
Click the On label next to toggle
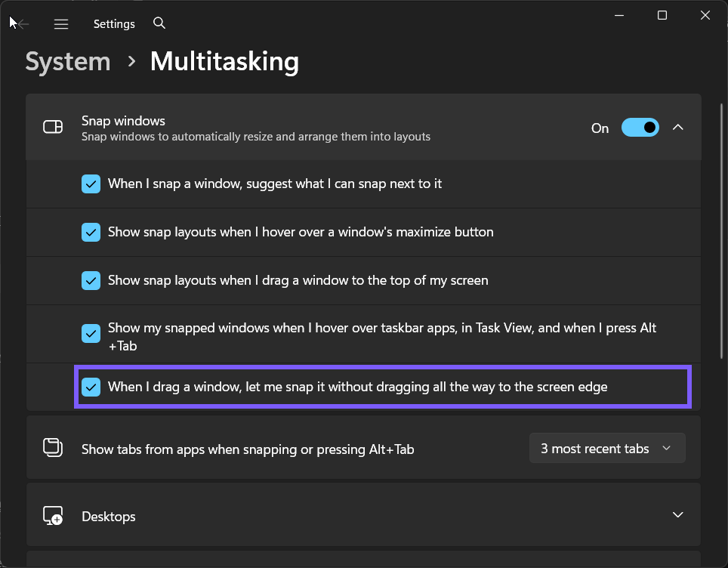[x=600, y=128]
